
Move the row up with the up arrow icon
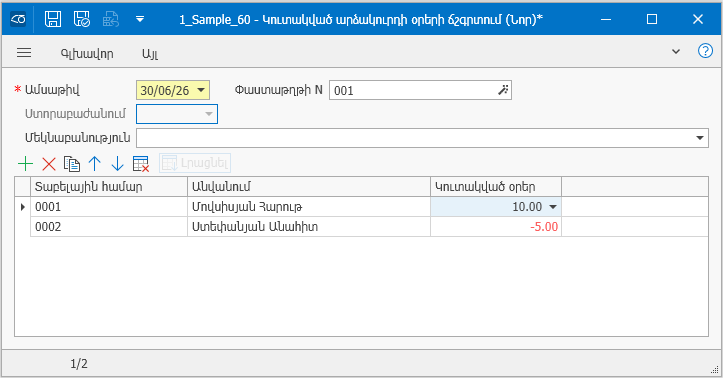point(95,164)
